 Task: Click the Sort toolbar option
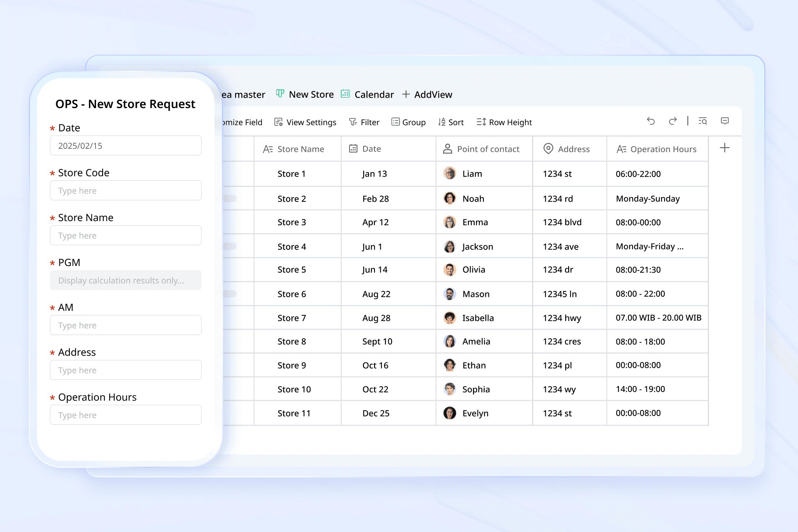click(451, 122)
